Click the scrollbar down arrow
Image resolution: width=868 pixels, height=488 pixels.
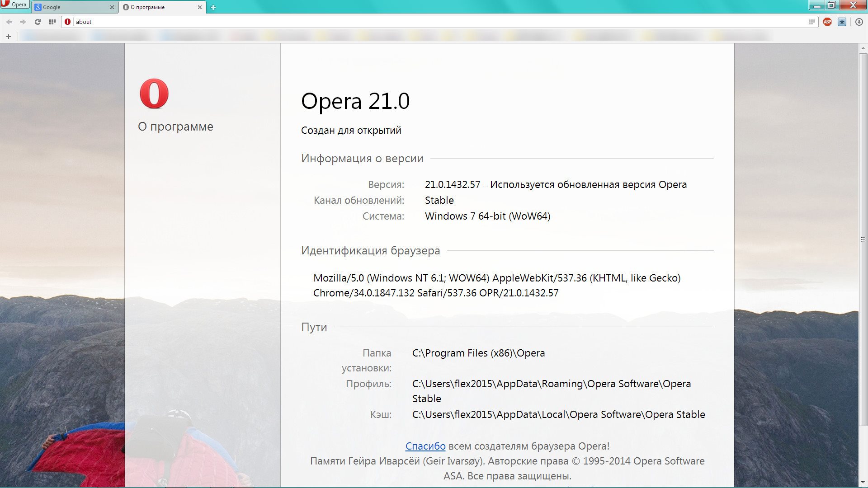[x=863, y=482]
